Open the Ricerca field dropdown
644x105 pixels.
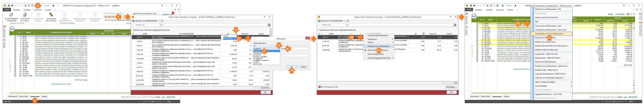click(x=161, y=25)
